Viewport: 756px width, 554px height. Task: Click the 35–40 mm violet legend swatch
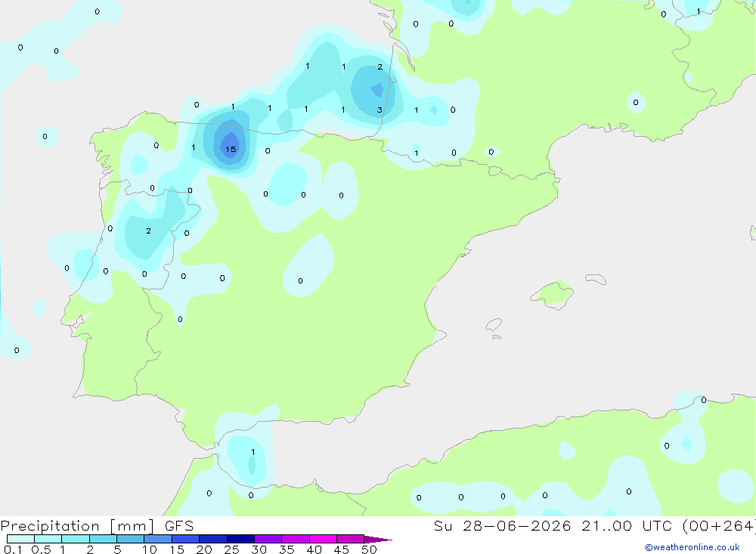tap(296, 539)
